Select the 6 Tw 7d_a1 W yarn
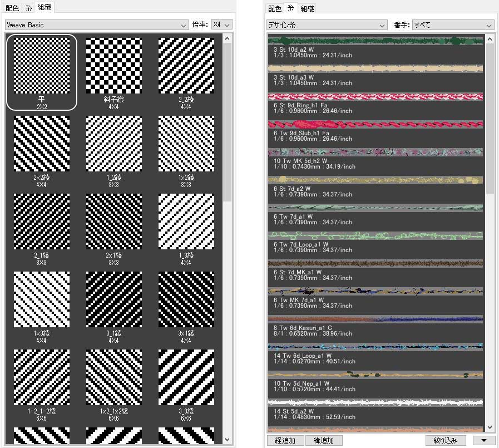The height and width of the screenshot is (448, 499). pos(376,215)
